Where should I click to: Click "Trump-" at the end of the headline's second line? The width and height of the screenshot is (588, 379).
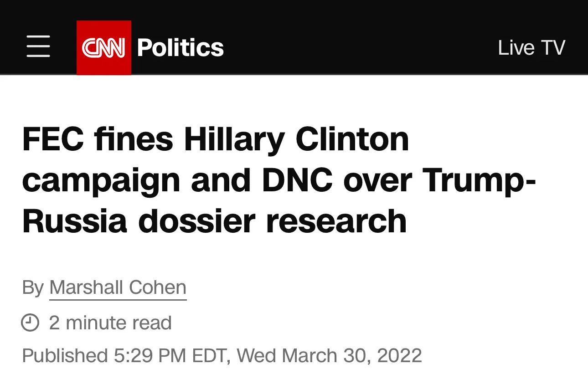(479, 180)
